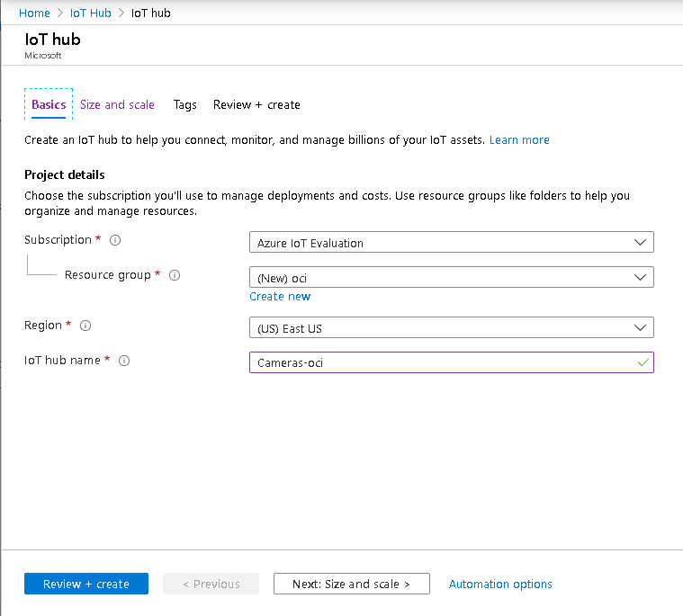Open Resource group info icon
The width and height of the screenshot is (683, 616).
tap(175, 275)
